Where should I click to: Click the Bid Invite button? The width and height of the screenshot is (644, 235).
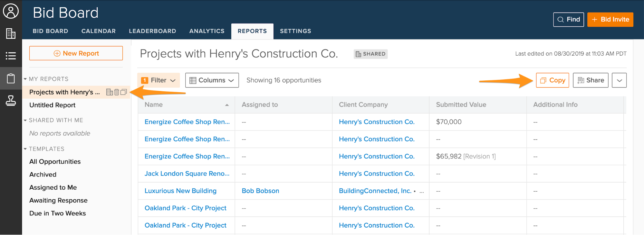click(610, 20)
